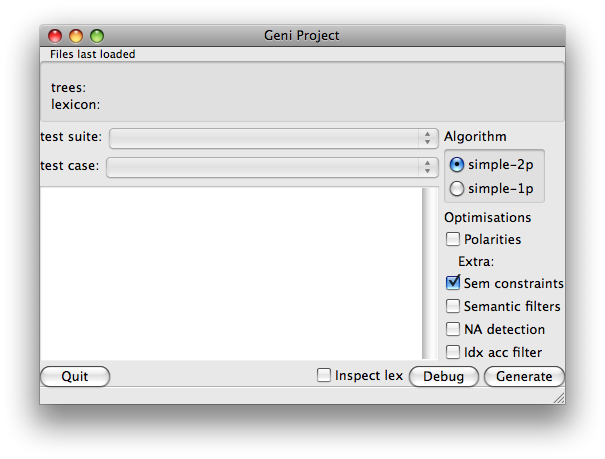The height and width of the screenshot is (459, 605).
Task: Click the text area vertical scrollbar
Action: tap(430, 273)
